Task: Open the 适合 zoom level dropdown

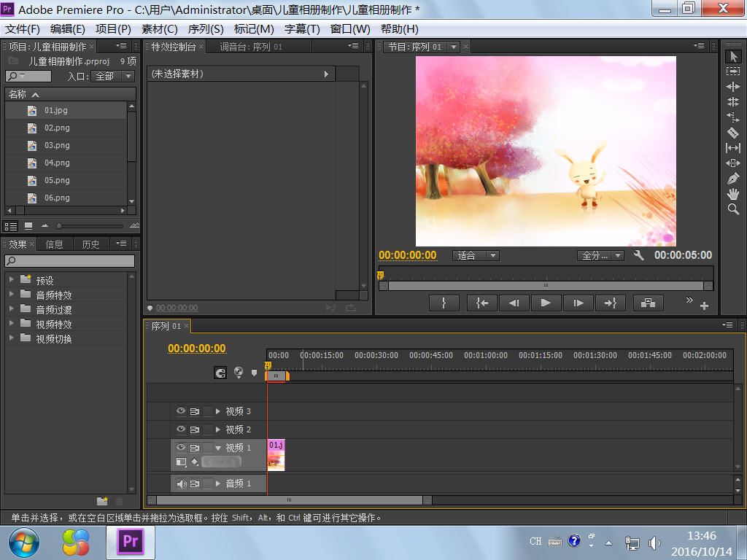Action: coord(476,256)
